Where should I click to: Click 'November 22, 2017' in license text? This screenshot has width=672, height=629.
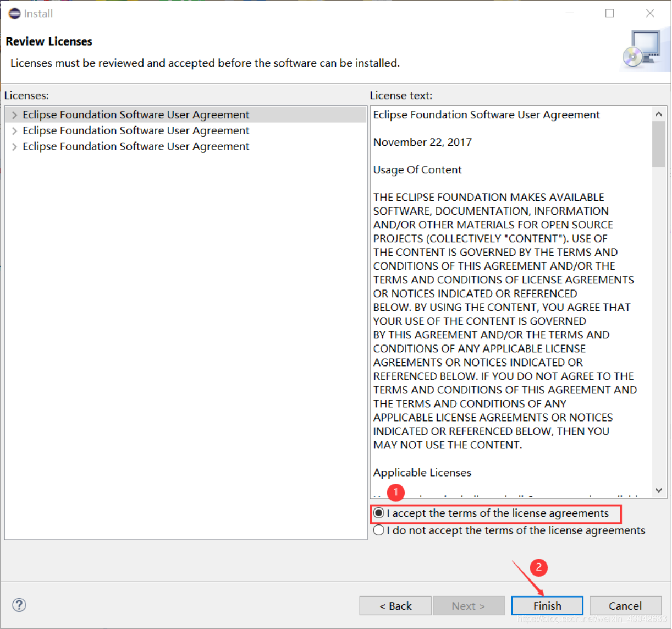point(422,142)
